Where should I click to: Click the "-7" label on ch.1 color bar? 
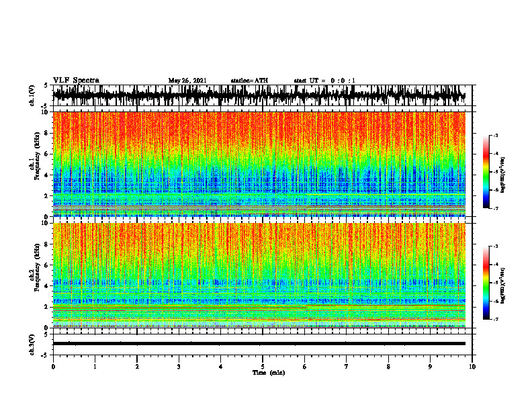[x=496, y=208]
